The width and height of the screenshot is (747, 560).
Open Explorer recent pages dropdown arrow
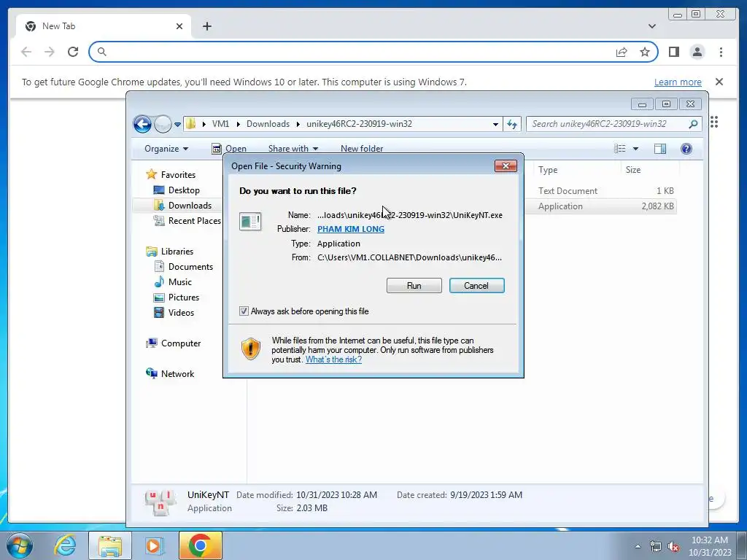(x=177, y=124)
